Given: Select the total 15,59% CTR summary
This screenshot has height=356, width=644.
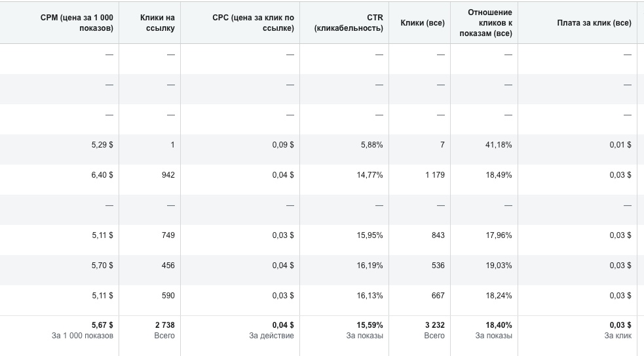Looking at the screenshot, I should click(x=369, y=325).
